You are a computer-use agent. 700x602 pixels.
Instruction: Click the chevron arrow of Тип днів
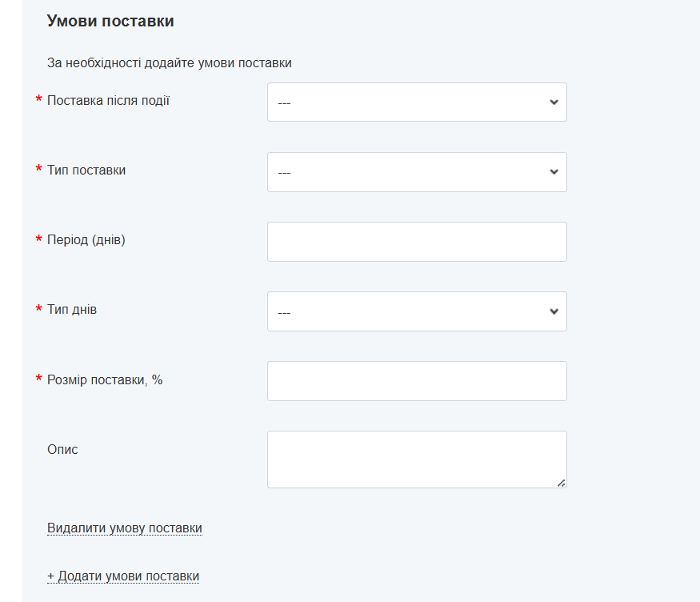554,311
